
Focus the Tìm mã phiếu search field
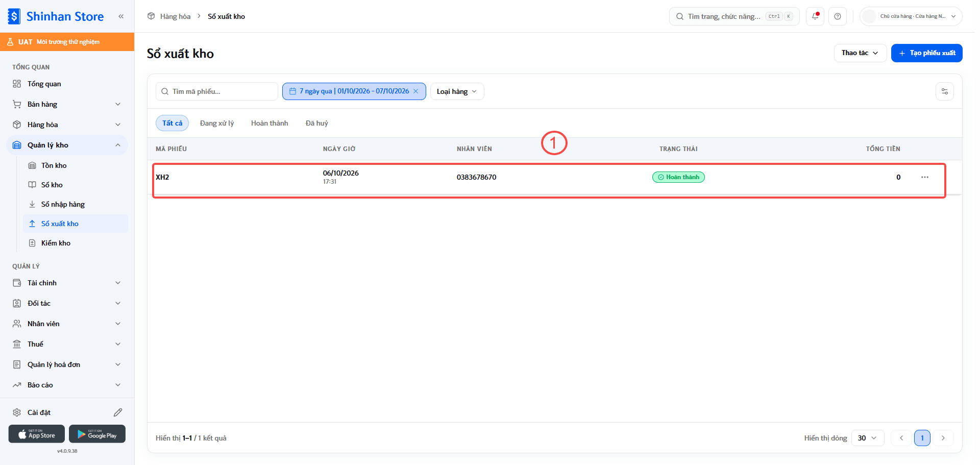click(x=217, y=91)
